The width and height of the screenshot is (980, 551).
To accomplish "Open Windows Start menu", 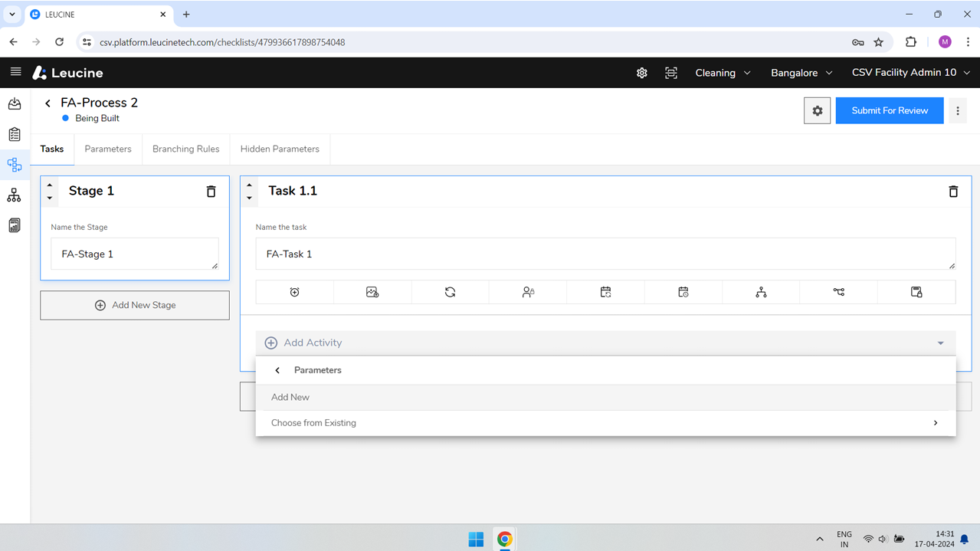I will 476,540.
